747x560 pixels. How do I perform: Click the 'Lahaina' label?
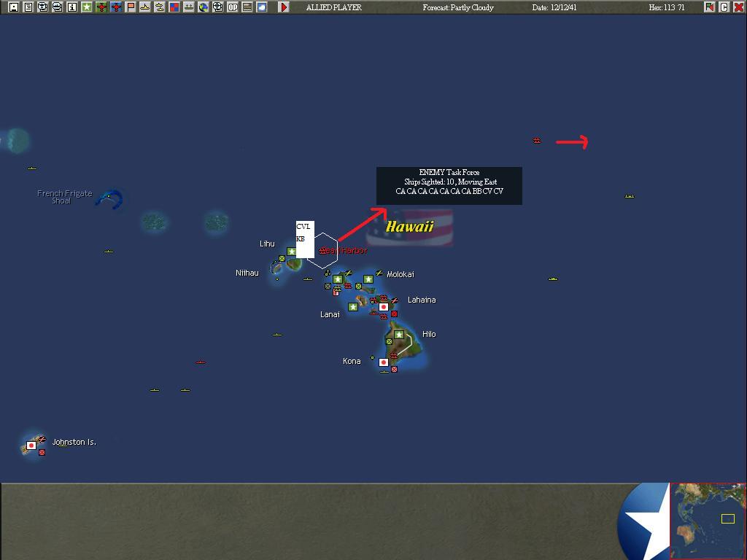point(422,300)
